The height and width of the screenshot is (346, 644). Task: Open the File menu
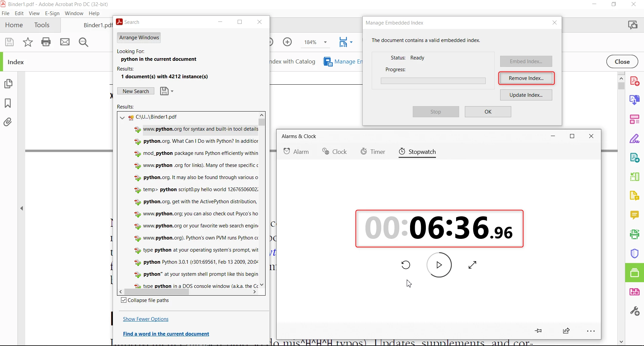point(5,13)
